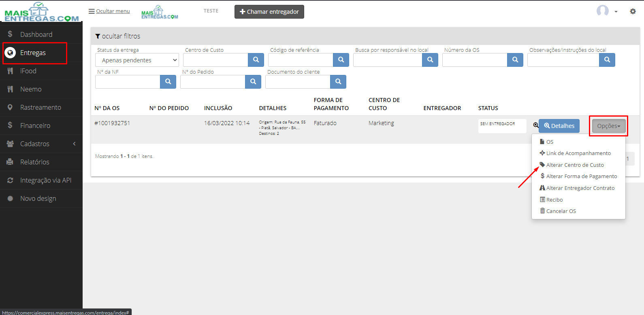Choose Alterar Entregador Contrato
Screen dimensions: 644x315
tap(578, 188)
